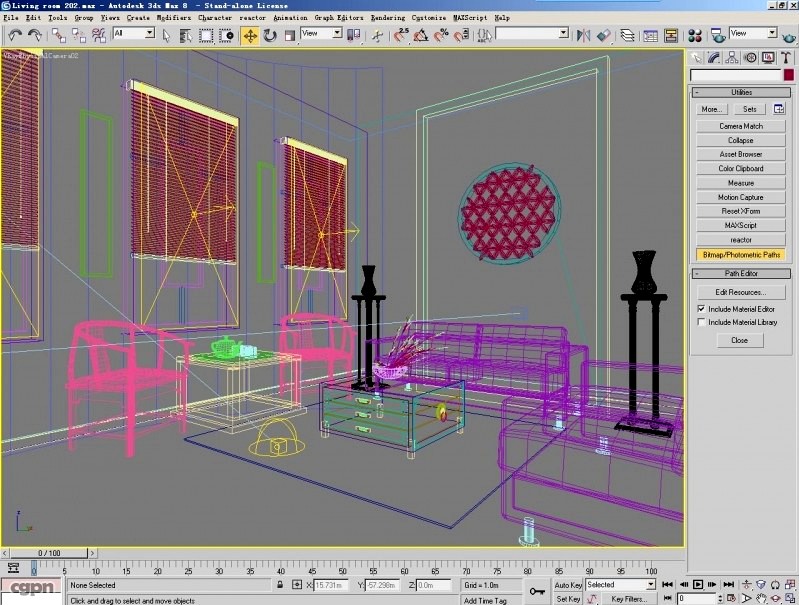Click the 0 / 100 time slider

coord(49,553)
